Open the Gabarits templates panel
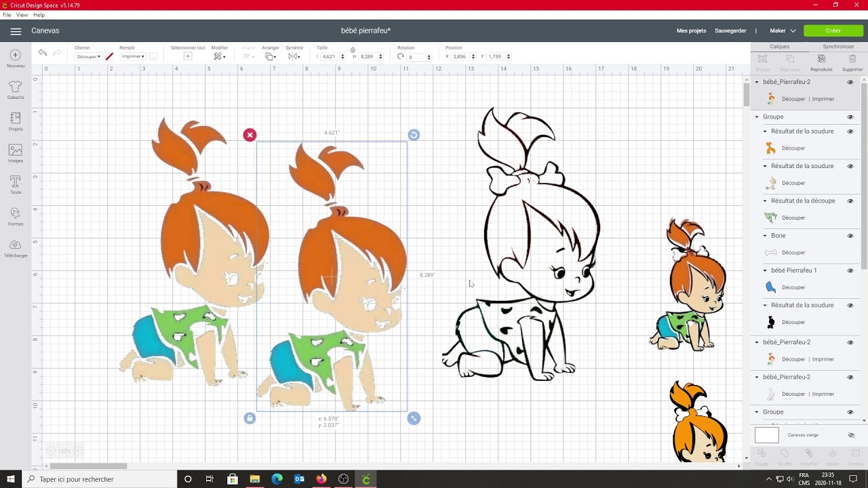The width and height of the screenshot is (868, 488). (16, 90)
